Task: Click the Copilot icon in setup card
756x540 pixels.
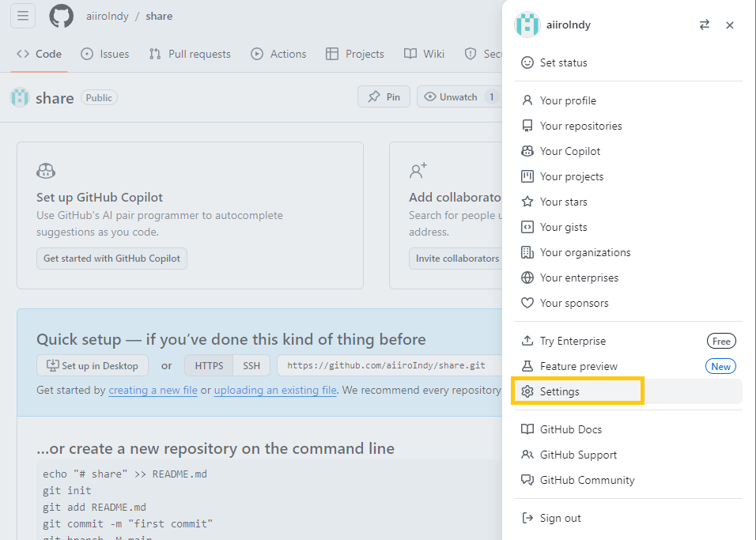Action: (46, 171)
